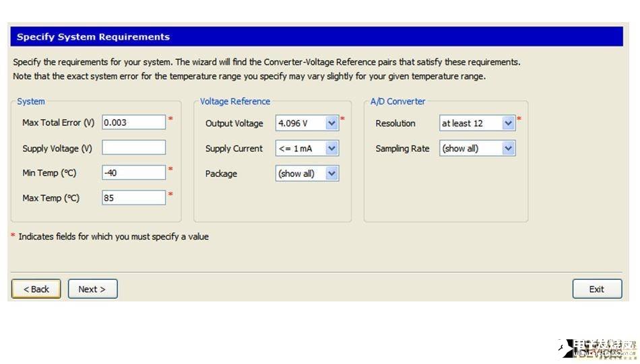640x364 pixels.
Task: Click the System group box title
Action: pos(31,102)
